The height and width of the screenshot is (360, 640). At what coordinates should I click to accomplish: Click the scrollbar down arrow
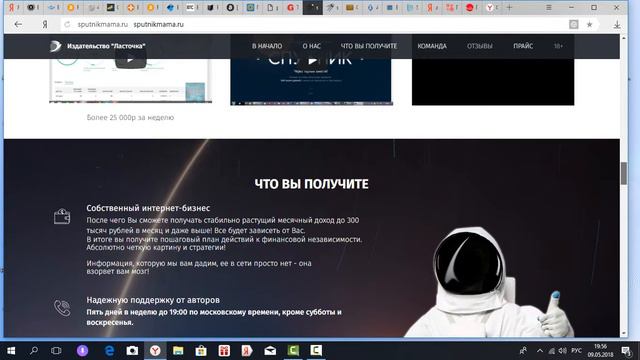tap(624, 333)
